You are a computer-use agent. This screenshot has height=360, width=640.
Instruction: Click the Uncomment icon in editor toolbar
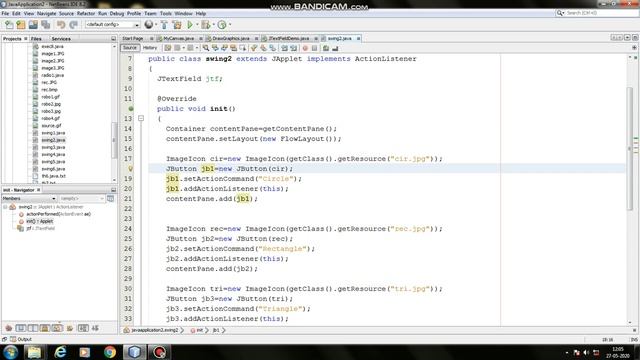[x=335, y=48]
